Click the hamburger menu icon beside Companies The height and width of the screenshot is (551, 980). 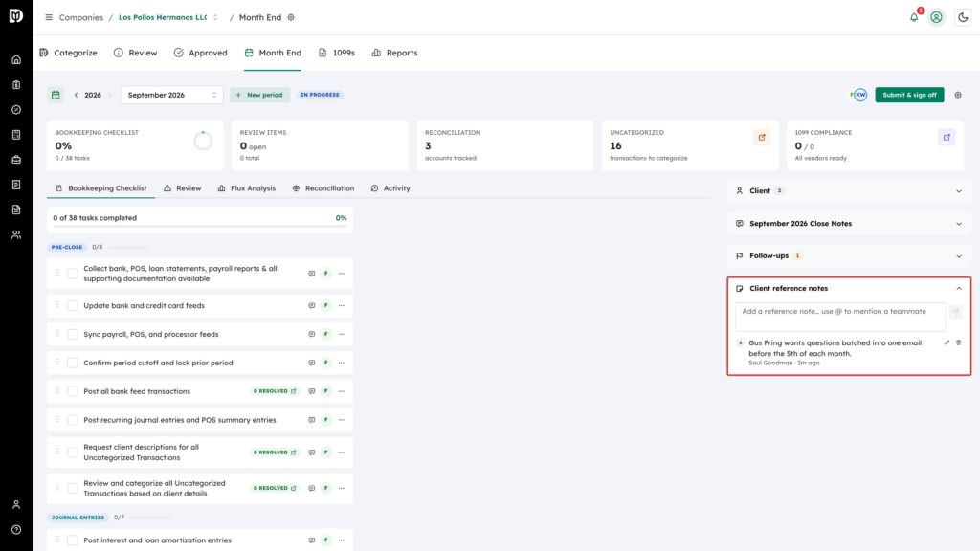pos(49,17)
